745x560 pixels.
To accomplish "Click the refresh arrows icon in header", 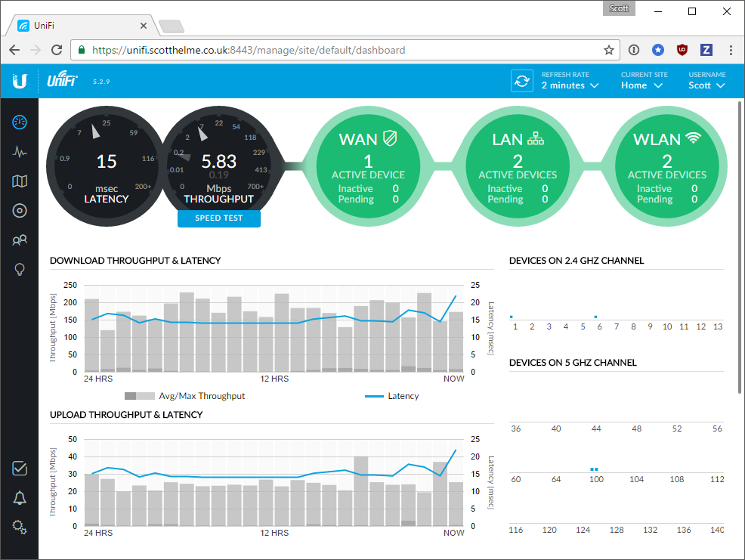I will [521, 80].
